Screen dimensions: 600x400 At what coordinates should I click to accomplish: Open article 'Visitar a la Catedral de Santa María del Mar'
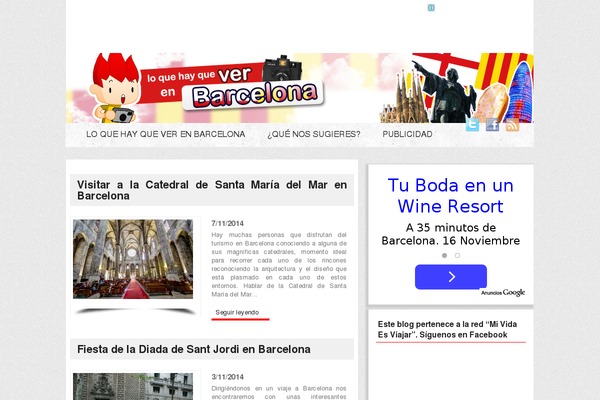point(212,190)
